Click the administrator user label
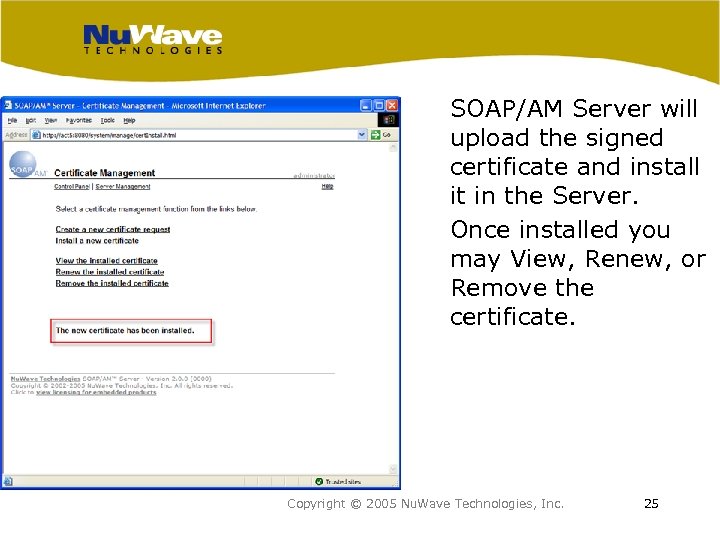Screen dimensions: 720x540 coord(315,175)
